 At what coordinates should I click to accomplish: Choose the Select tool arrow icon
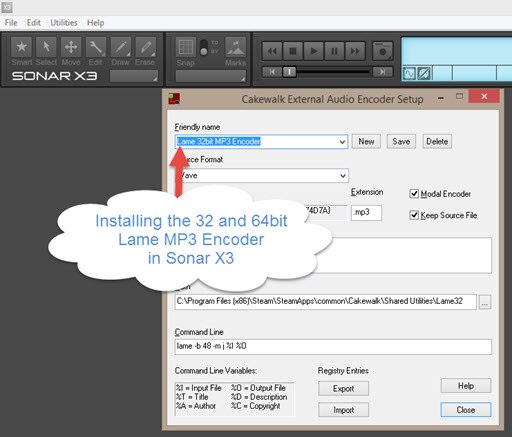pos(46,47)
